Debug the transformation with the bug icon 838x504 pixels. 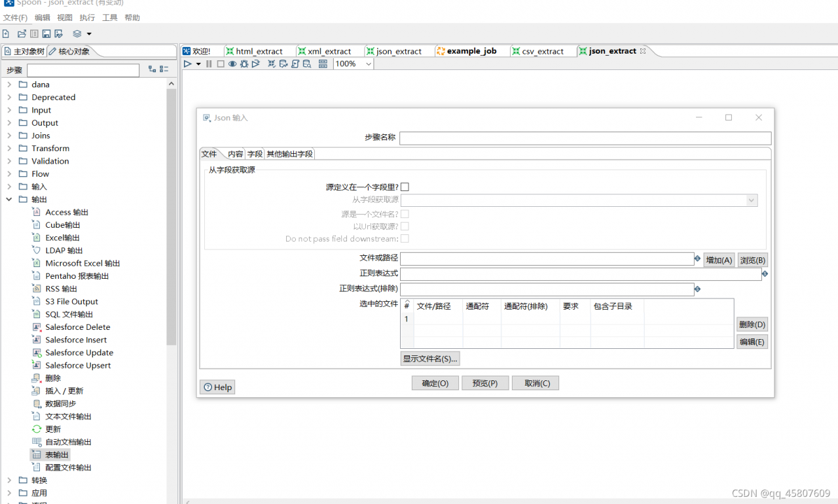[x=244, y=63]
